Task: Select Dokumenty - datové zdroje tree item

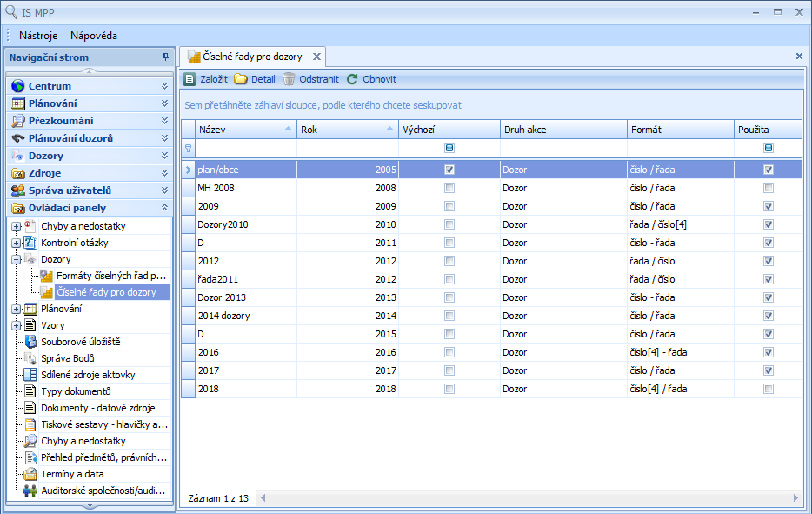Action: (98, 408)
